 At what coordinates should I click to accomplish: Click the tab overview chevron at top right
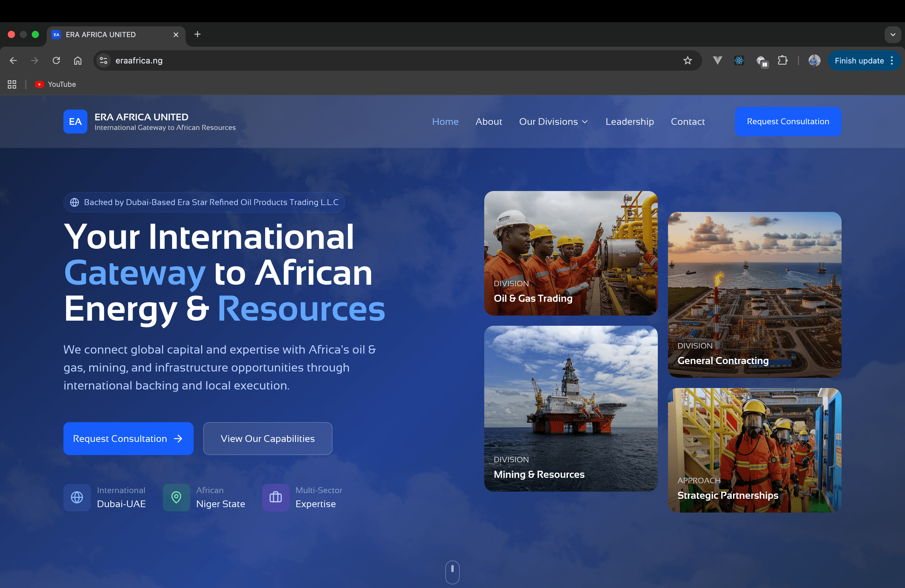coord(892,35)
